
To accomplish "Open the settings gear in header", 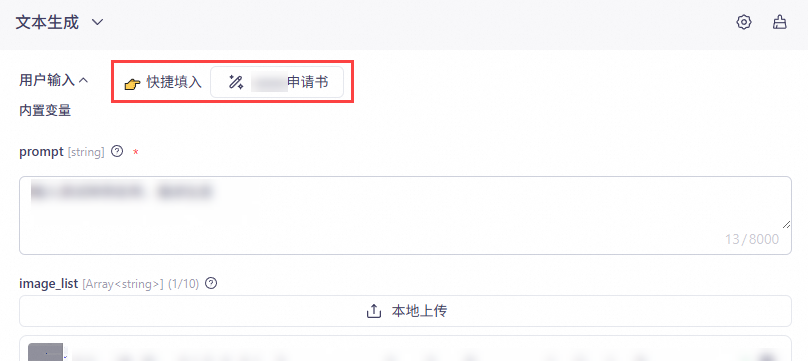I will pyautogui.click(x=744, y=23).
